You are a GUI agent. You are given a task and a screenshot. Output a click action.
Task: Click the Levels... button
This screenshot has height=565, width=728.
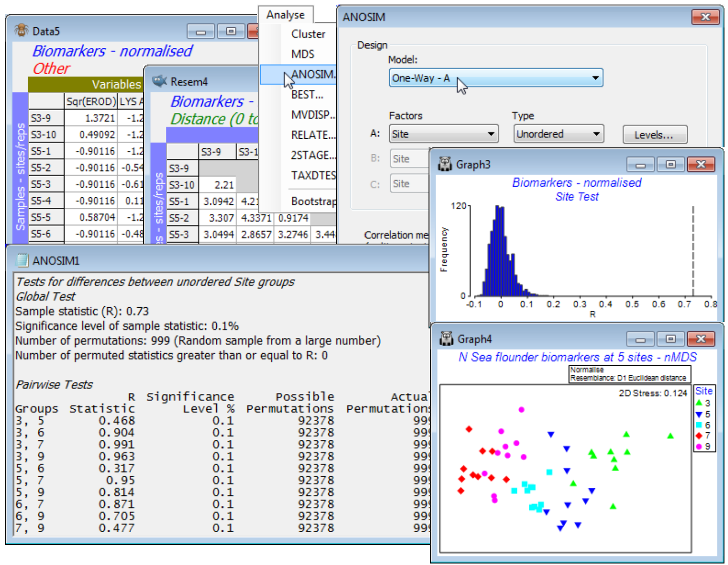pos(654,135)
